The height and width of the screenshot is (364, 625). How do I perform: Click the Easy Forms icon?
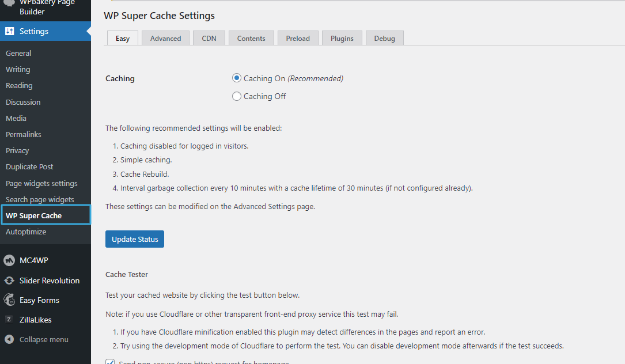[9, 300]
